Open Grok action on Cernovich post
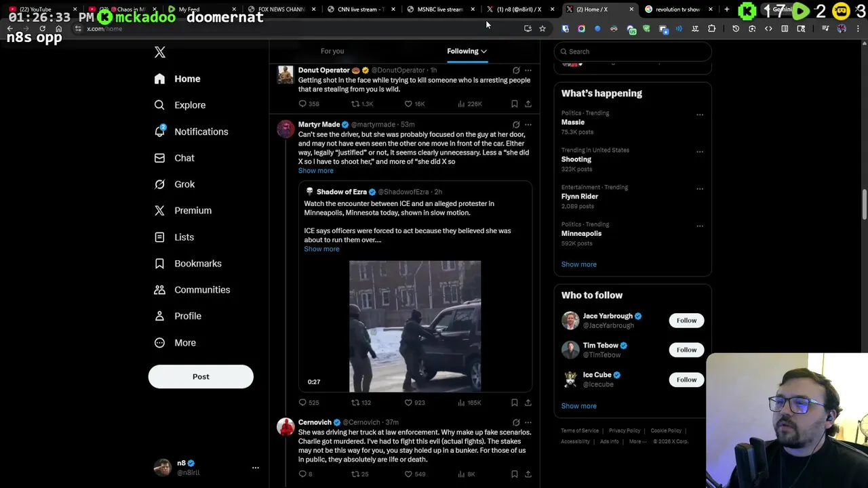The height and width of the screenshot is (488, 868). (516, 422)
